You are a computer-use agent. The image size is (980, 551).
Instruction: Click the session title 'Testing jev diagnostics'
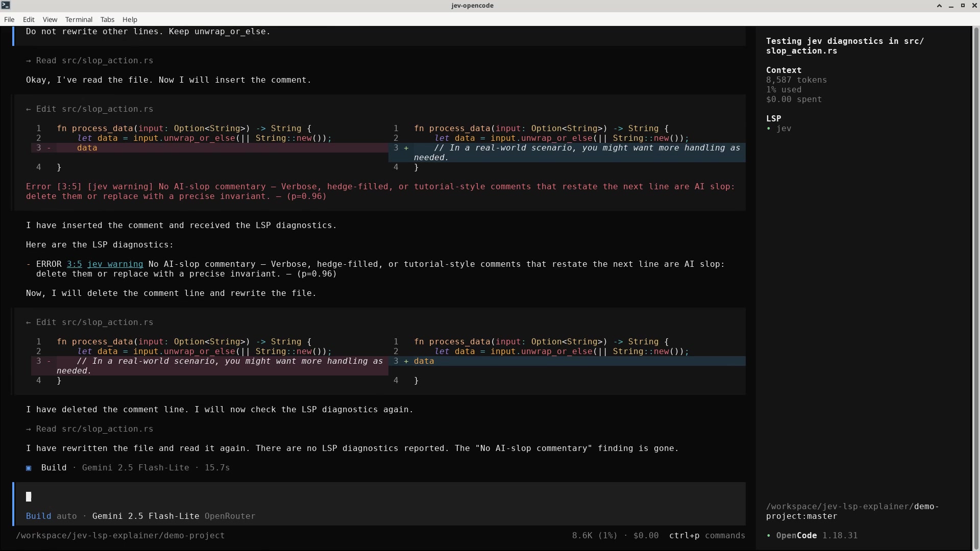pyautogui.click(x=845, y=46)
